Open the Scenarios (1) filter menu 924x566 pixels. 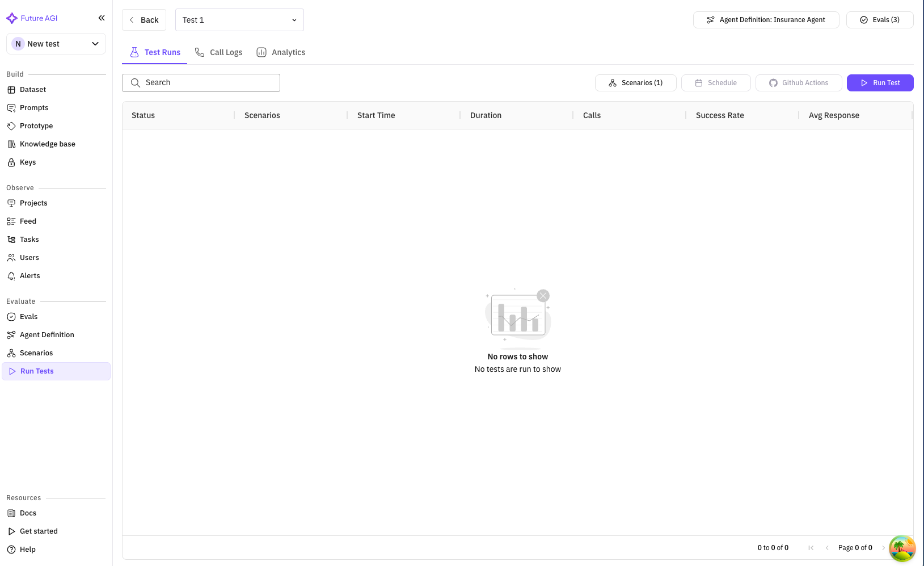pos(635,82)
